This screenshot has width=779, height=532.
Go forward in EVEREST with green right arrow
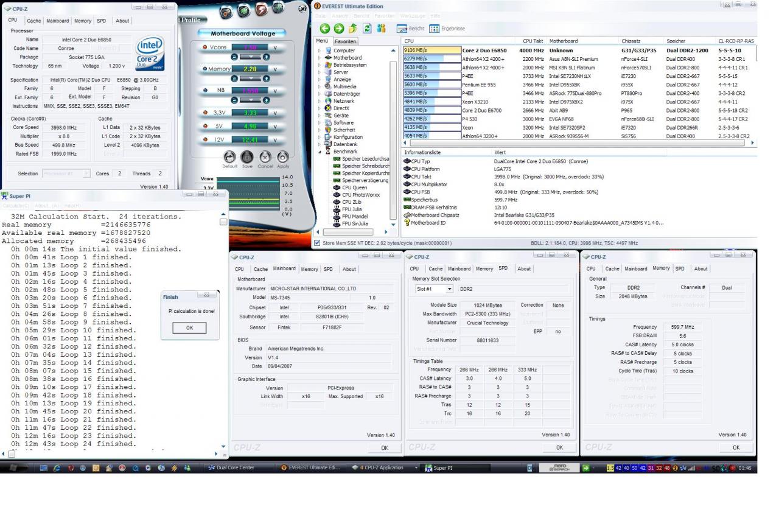point(338,28)
